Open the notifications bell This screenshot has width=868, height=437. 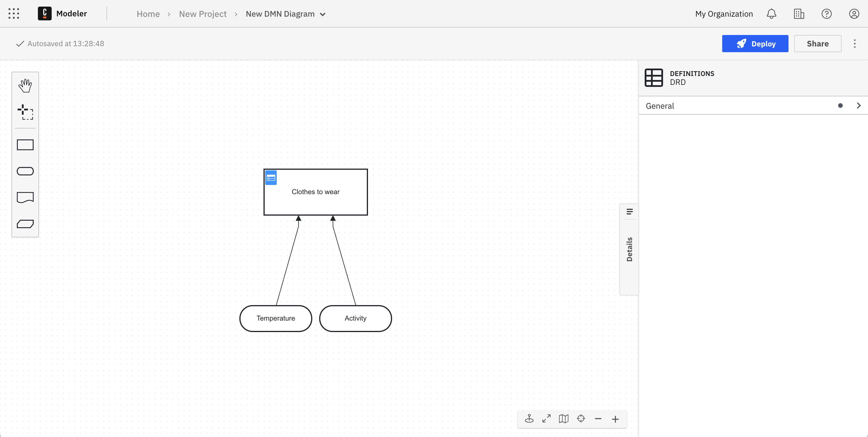click(771, 13)
